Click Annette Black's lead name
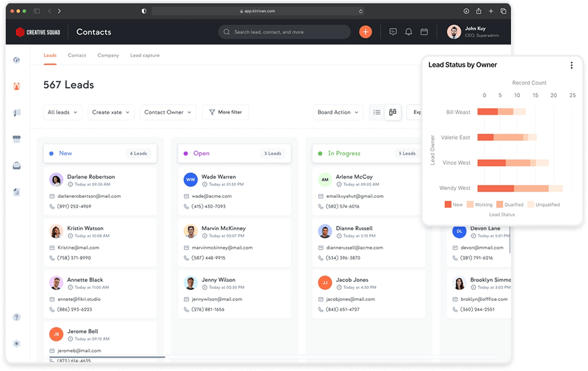The width and height of the screenshot is (588, 371). coord(85,280)
